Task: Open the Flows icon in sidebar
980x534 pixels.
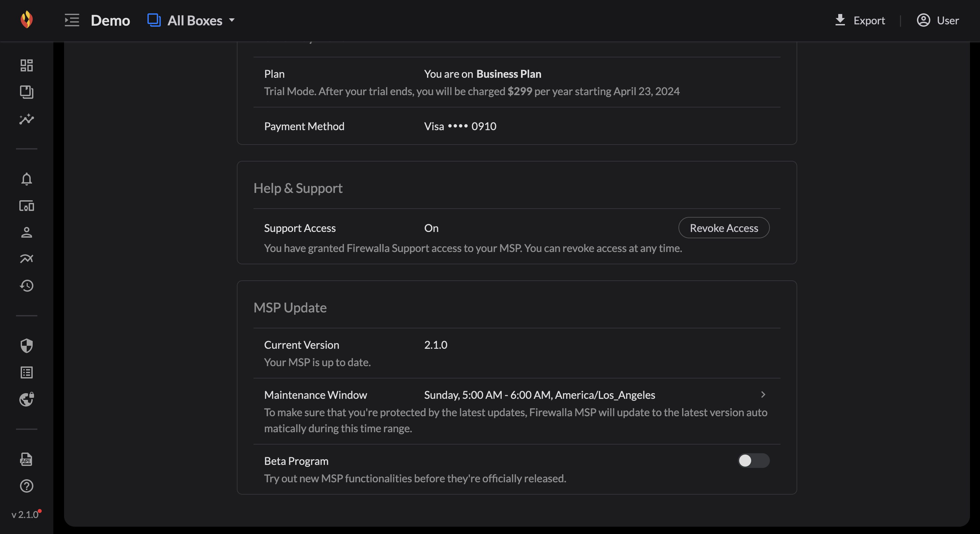Action: pos(27,259)
